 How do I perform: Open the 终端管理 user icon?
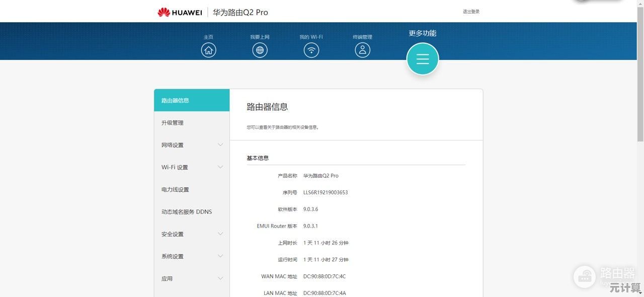pyautogui.click(x=362, y=50)
